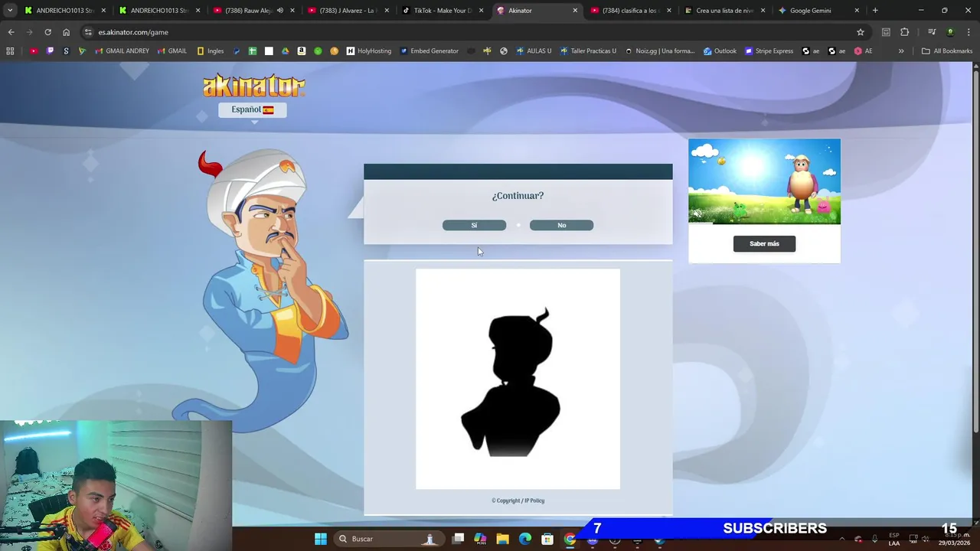The image size is (980, 551).
Task: Open the tab search dropdown arrow
Action: click(10, 11)
